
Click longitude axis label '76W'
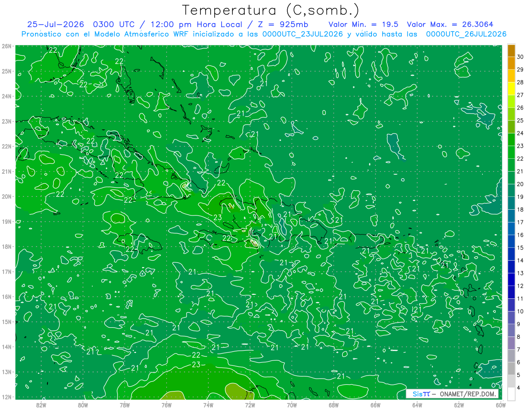pos(166,405)
